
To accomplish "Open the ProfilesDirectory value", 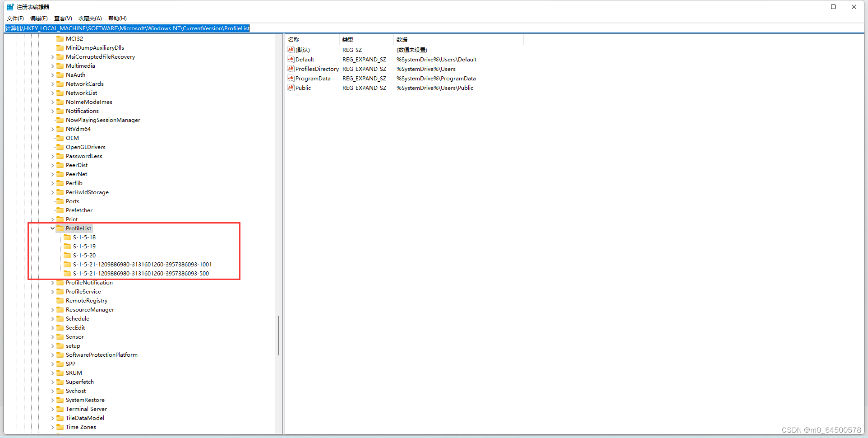I will [316, 69].
